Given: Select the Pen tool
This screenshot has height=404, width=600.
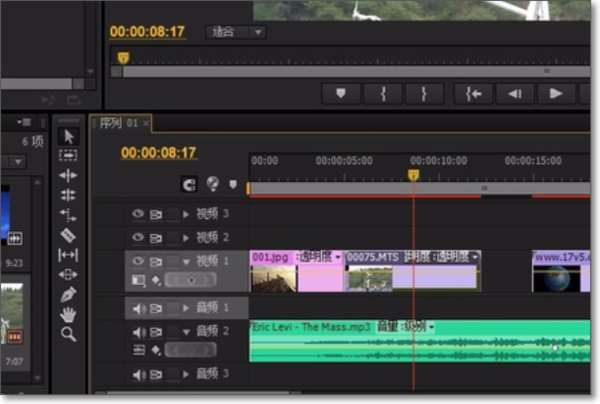Looking at the screenshot, I should (68, 295).
